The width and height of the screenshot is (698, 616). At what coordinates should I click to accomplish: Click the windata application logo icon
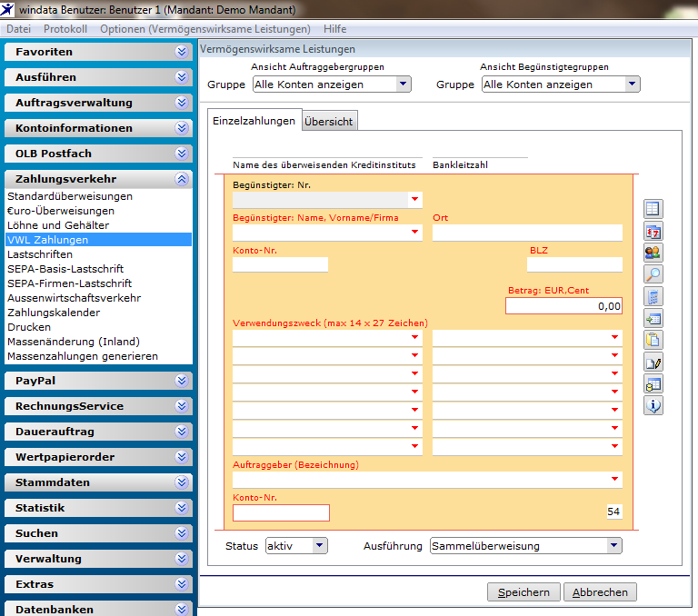click(x=7, y=9)
